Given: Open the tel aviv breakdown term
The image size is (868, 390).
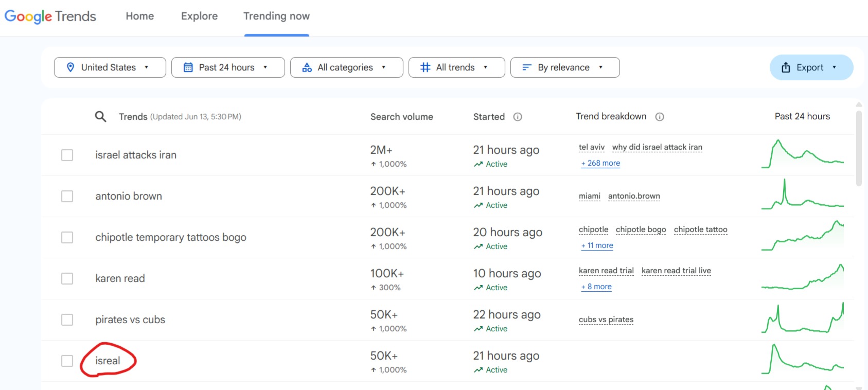Looking at the screenshot, I should tap(592, 147).
